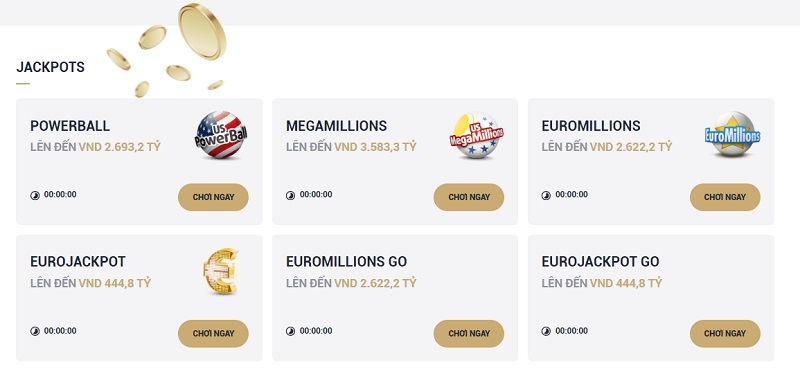The width and height of the screenshot is (800, 387).
Task: Click the US MegaMillions logo ball
Action: pyautogui.click(x=477, y=135)
